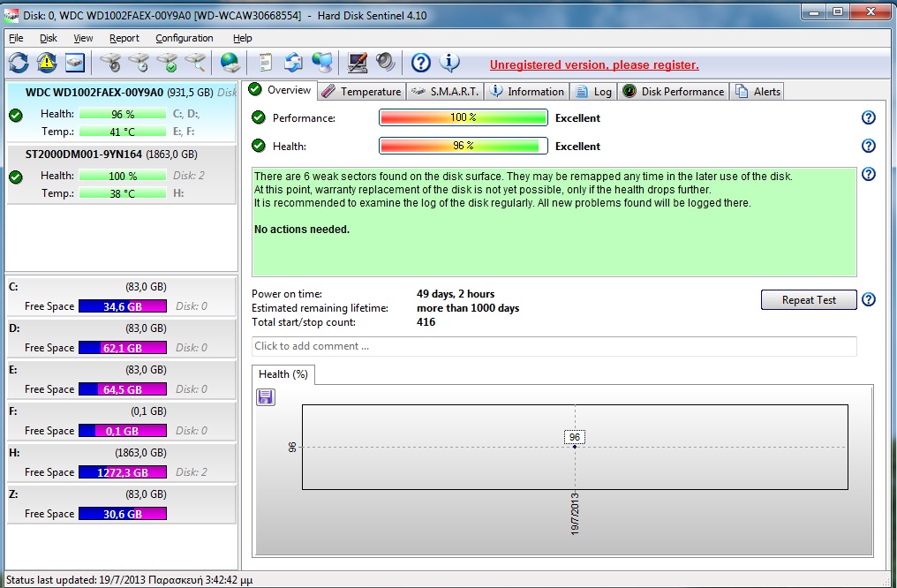Open the Disk menu
This screenshot has width=897, height=588.
[x=48, y=38]
